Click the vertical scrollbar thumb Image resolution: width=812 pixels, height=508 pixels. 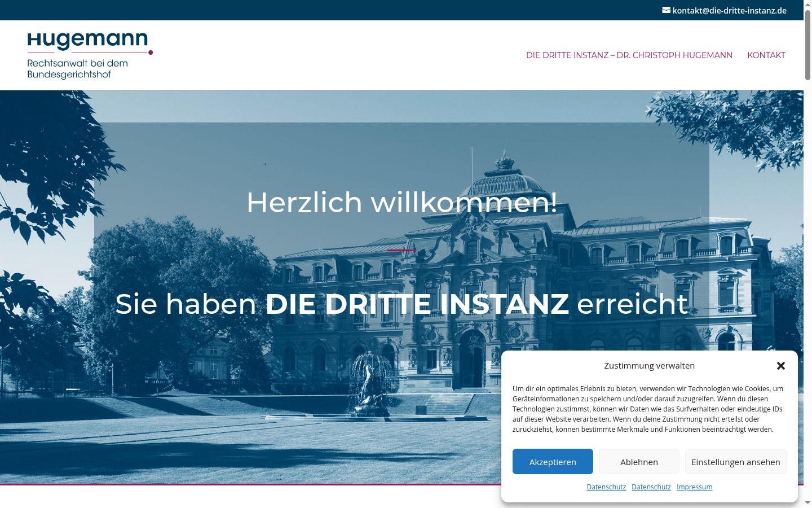pyautogui.click(x=807, y=45)
